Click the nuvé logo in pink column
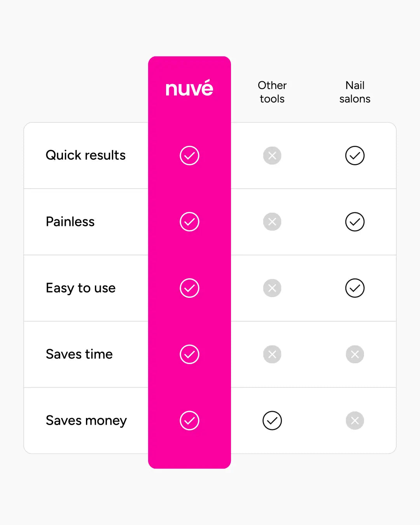This screenshot has height=525, width=420. tap(189, 88)
